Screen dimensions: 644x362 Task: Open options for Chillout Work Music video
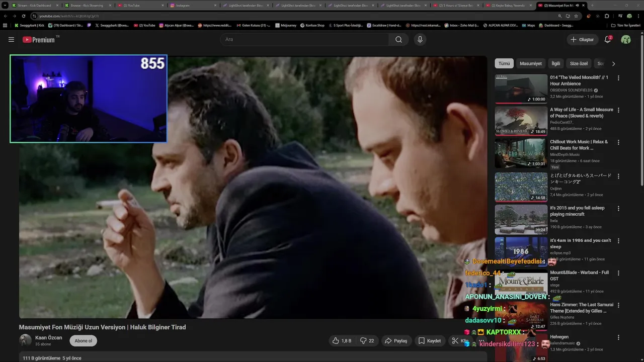[618, 142]
